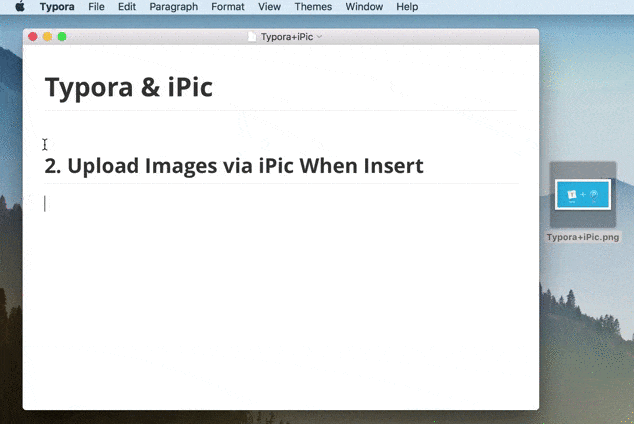Minimize the window with the yellow button
634x424 pixels.
pos(47,37)
